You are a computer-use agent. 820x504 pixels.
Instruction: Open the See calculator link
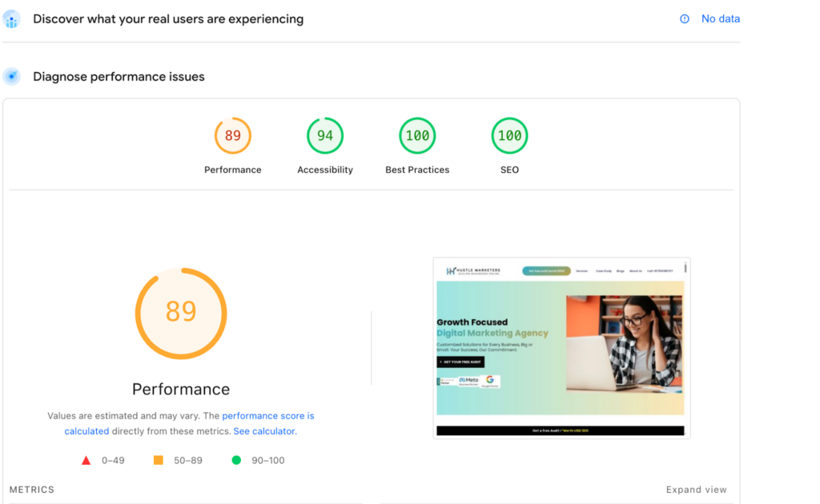pos(263,431)
